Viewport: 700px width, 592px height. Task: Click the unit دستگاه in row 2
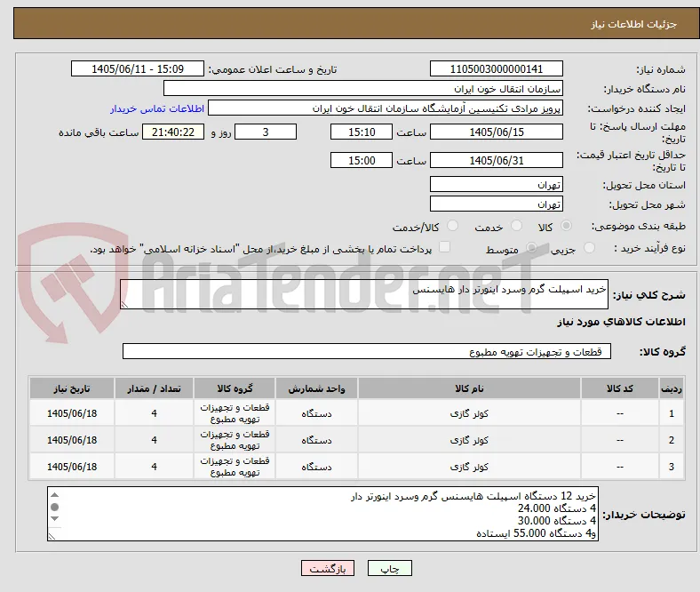pyautogui.click(x=316, y=440)
